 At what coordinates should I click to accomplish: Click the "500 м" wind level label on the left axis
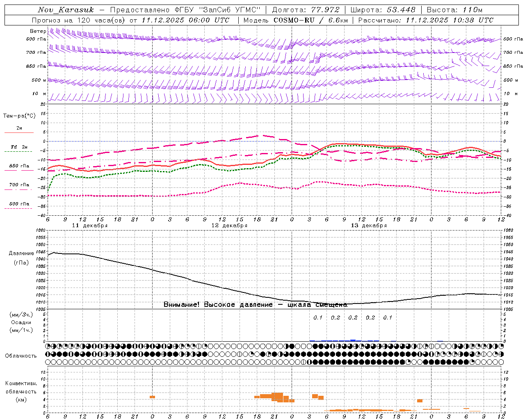(39, 80)
